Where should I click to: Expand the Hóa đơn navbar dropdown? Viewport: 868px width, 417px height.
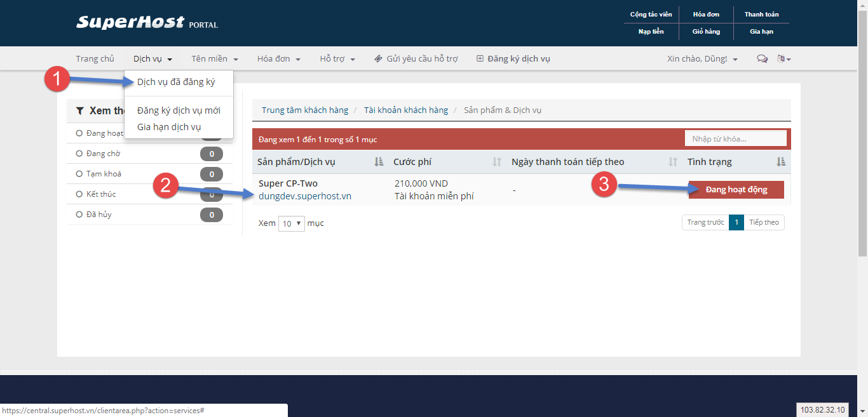click(x=278, y=59)
